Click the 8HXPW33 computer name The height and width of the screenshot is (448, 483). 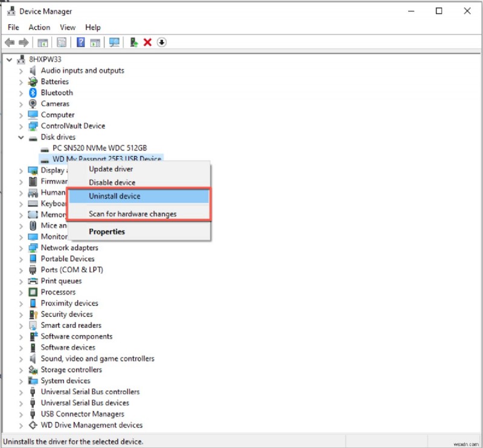tap(45, 59)
